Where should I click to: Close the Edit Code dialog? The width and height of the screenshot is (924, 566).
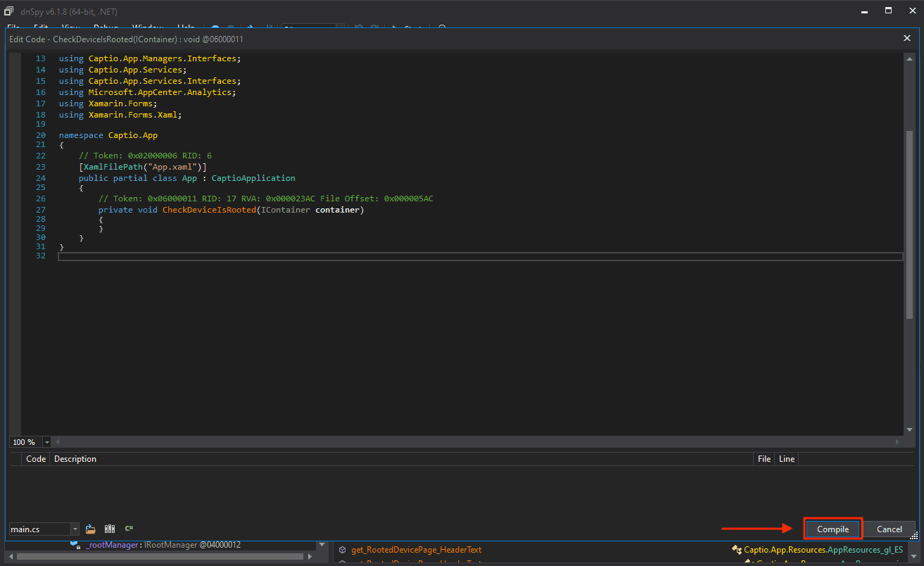[x=907, y=39]
